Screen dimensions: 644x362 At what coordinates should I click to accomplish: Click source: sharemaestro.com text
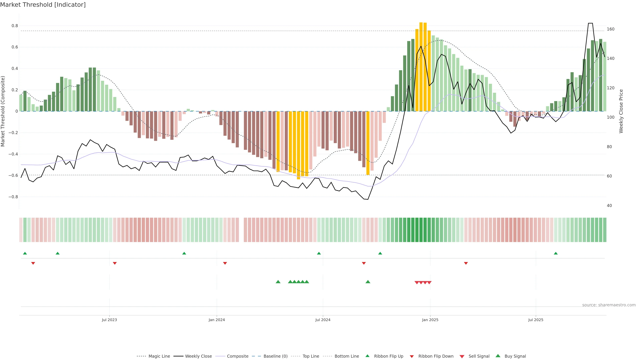tap(609, 305)
